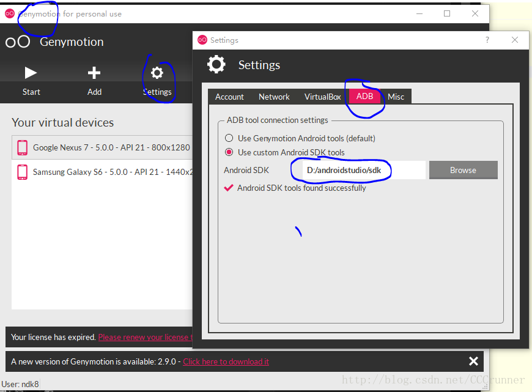Click 'Your license has expired.' text

[53, 337]
